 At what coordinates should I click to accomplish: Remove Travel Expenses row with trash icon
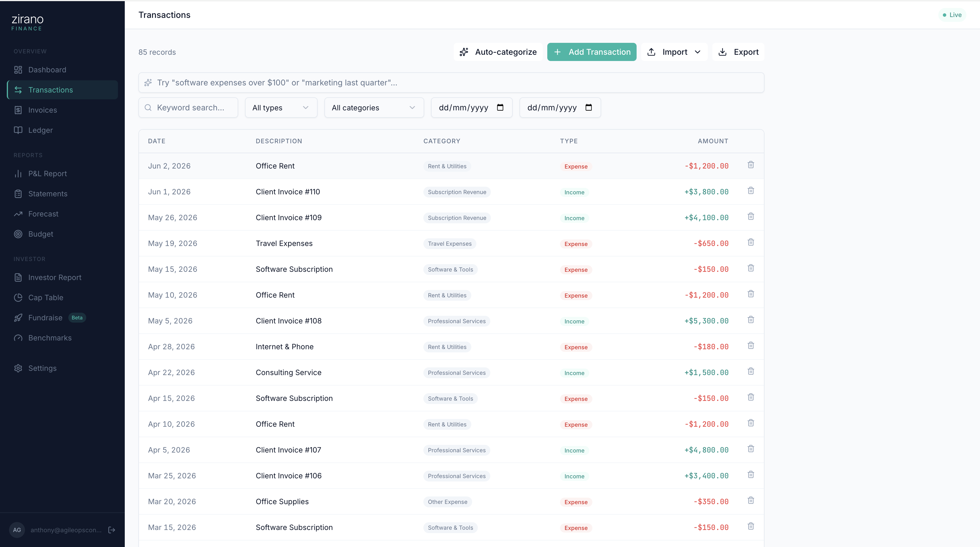pos(751,243)
